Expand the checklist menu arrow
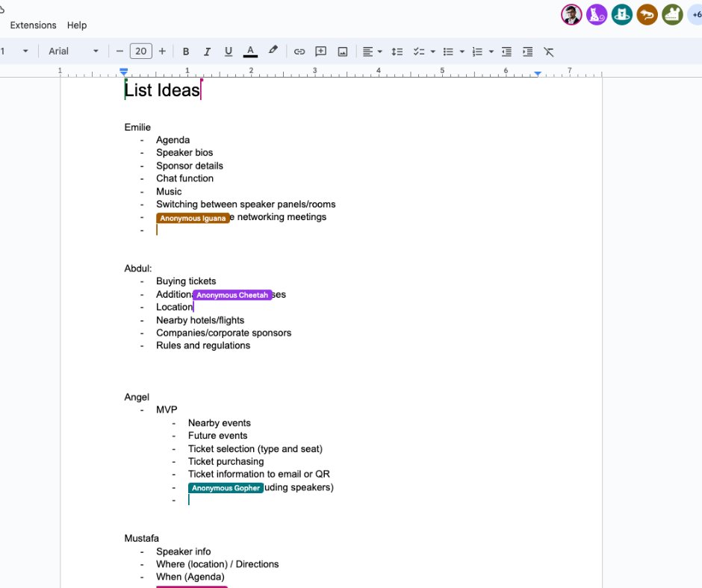The width and height of the screenshot is (702, 588). tap(433, 51)
